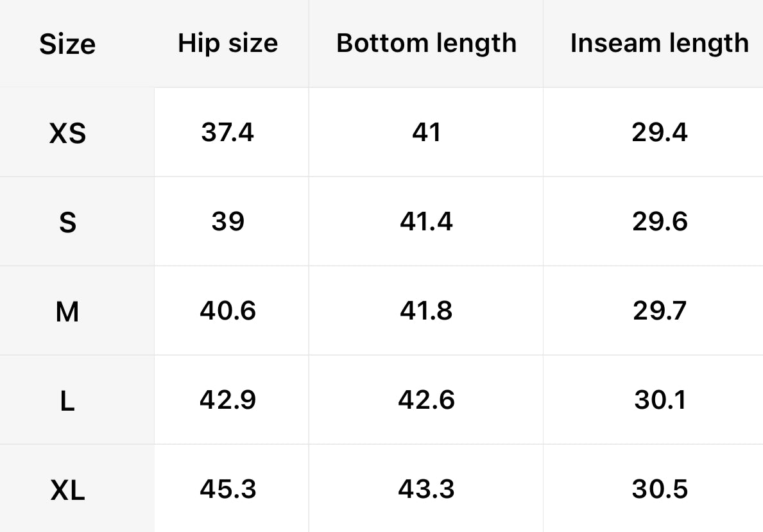Select the XL size row label
763x532 pixels.
pyautogui.click(x=67, y=491)
